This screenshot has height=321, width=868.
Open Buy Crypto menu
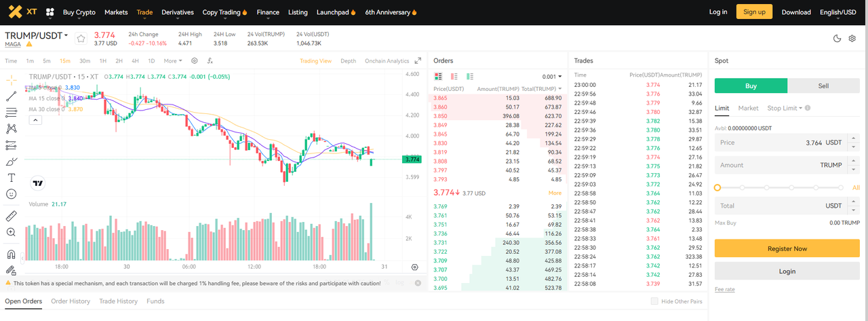pyautogui.click(x=79, y=12)
